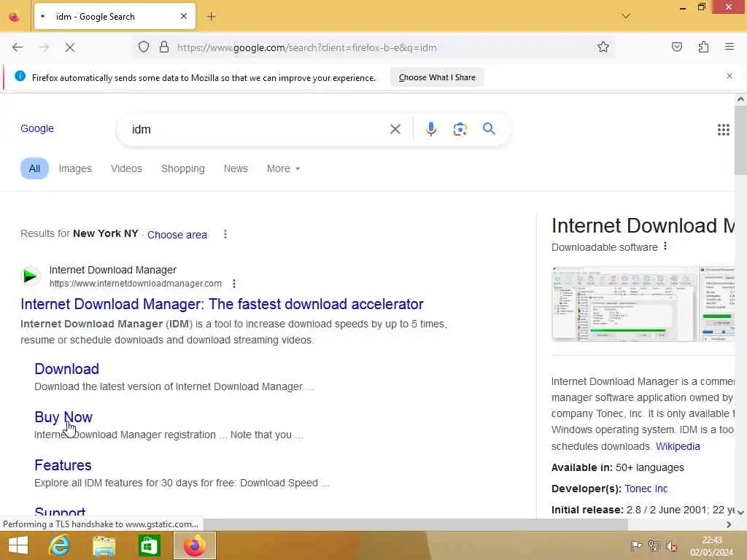Open About this result menu for internetdownloadmanager.com
Viewport: 747px width, 560px height.
[x=234, y=284]
